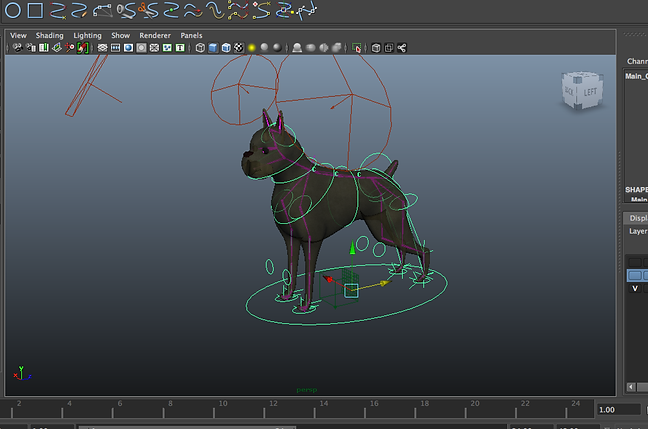Screen dimensions: 648x429
Task: Open the Shading menu
Action: point(50,36)
